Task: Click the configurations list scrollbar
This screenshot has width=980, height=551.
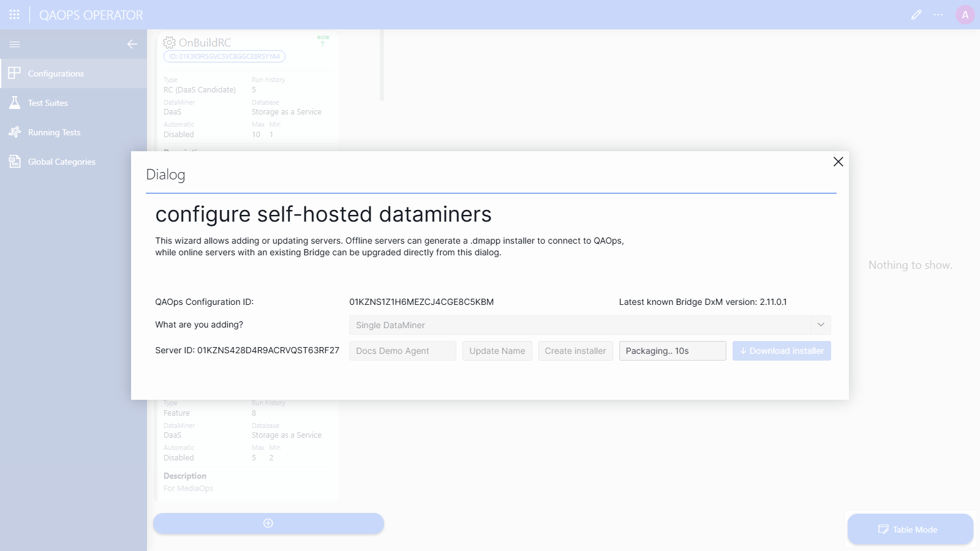Action: click(x=382, y=65)
